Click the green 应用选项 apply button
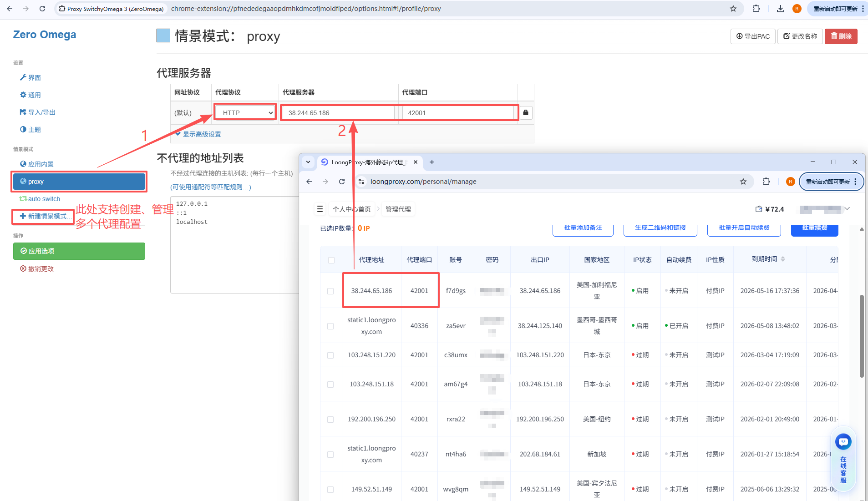Screen dimensions: 868x501 [x=79, y=251]
